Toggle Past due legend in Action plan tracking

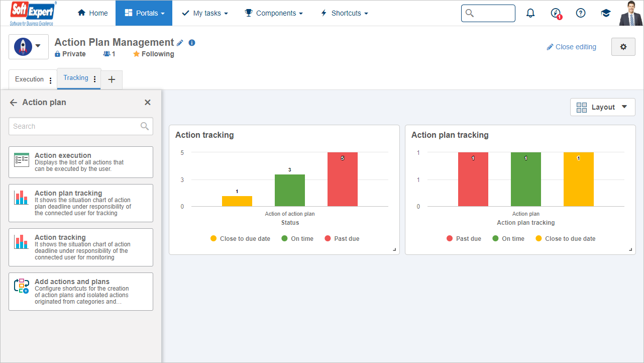pos(464,239)
